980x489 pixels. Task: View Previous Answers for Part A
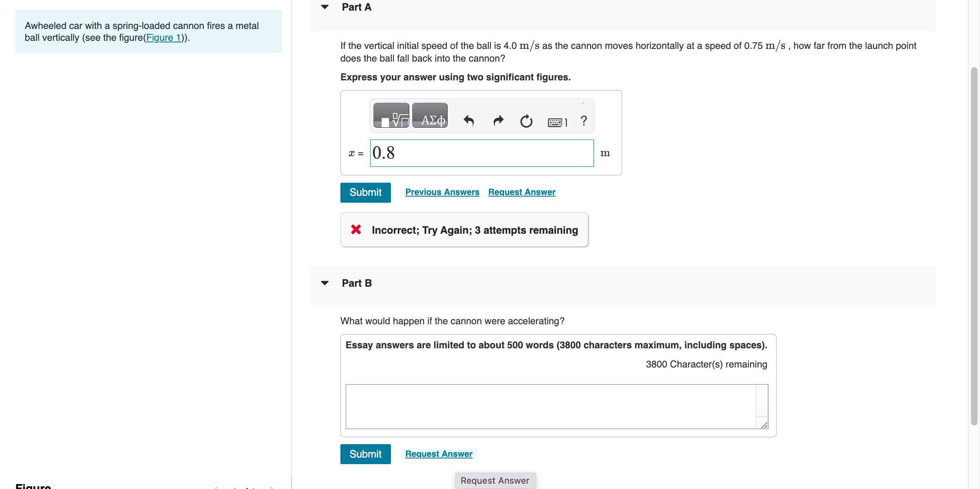[x=442, y=192]
